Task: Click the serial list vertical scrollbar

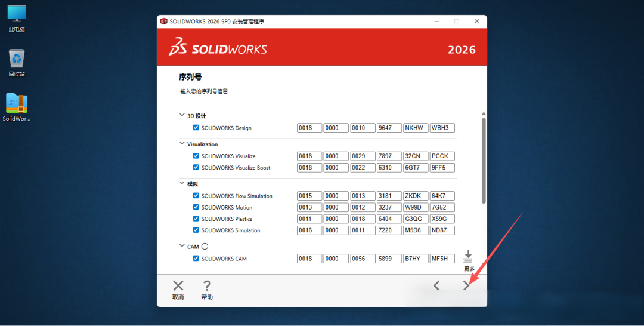Action: (484, 161)
